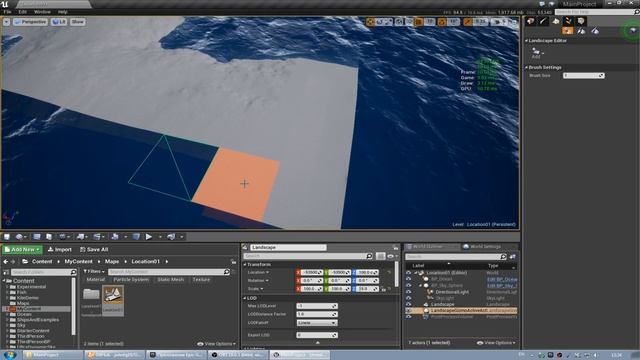Click the Save All button
Screen dimensions: 640x360
[94, 249]
